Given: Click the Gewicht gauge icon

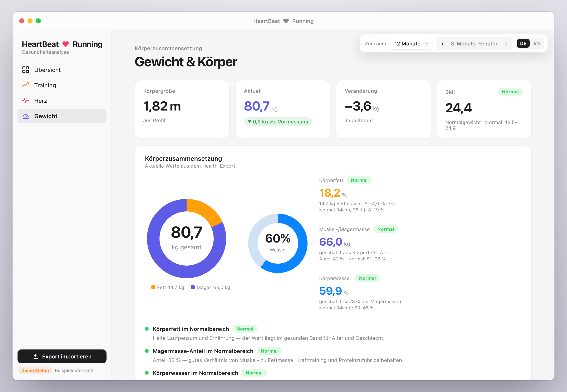Looking at the screenshot, I should coord(26,116).
